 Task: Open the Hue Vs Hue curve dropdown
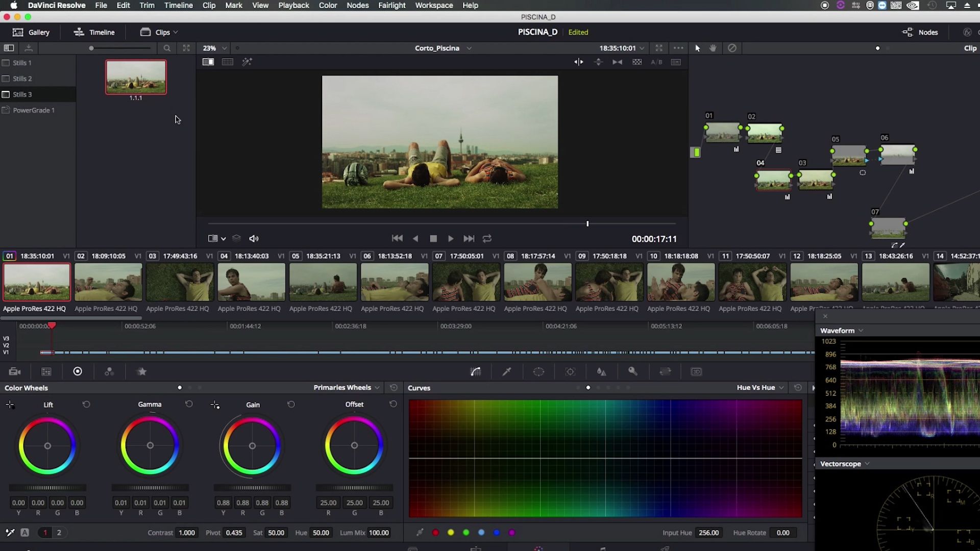[x=760, y=387]
